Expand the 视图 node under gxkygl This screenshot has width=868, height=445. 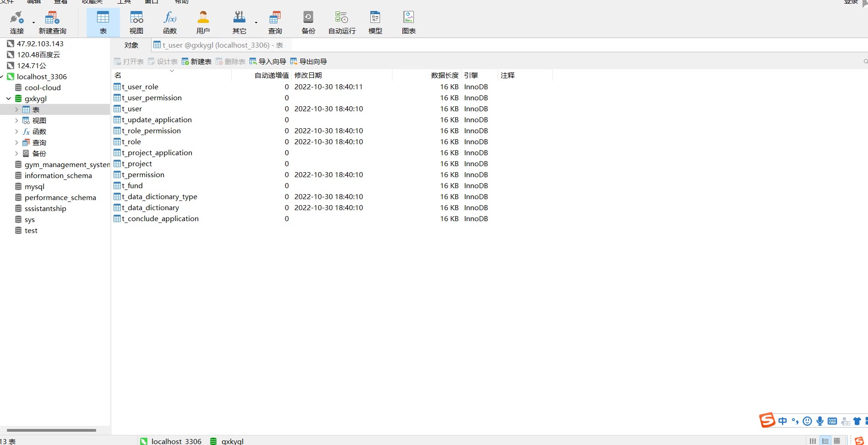click(16, 120)
